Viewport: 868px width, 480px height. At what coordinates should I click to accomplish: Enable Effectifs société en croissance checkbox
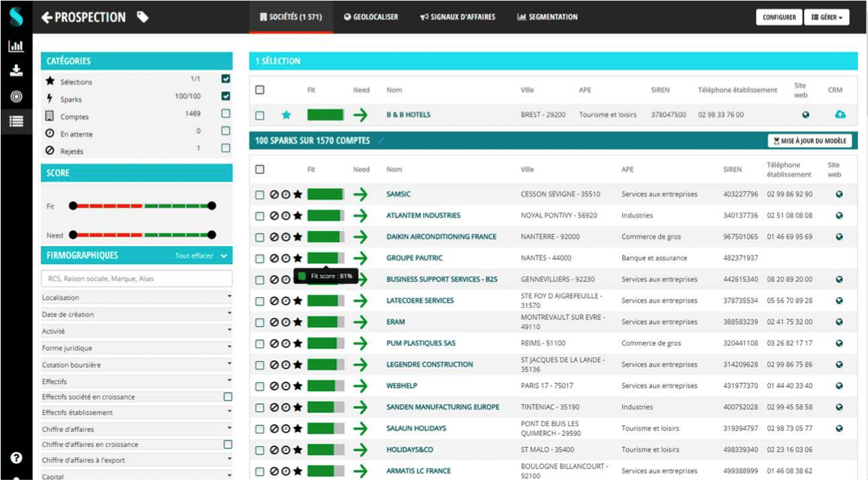tap(228, 397)
